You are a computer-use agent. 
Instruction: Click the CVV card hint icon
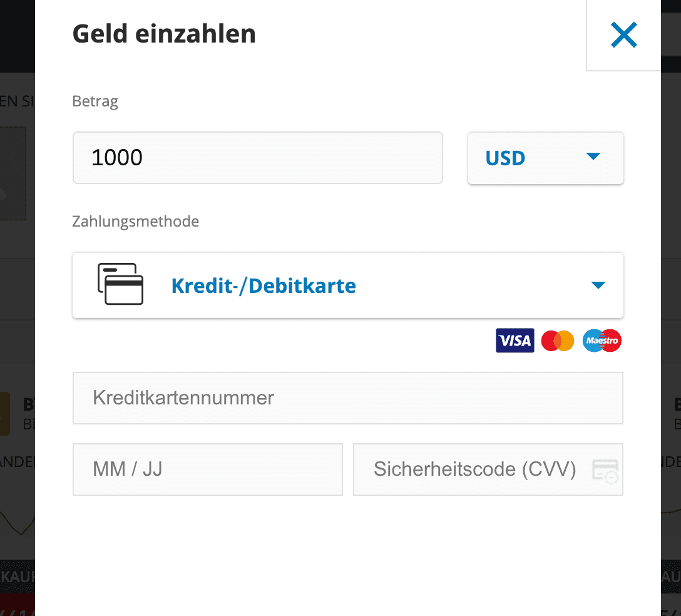pos(605,471)
